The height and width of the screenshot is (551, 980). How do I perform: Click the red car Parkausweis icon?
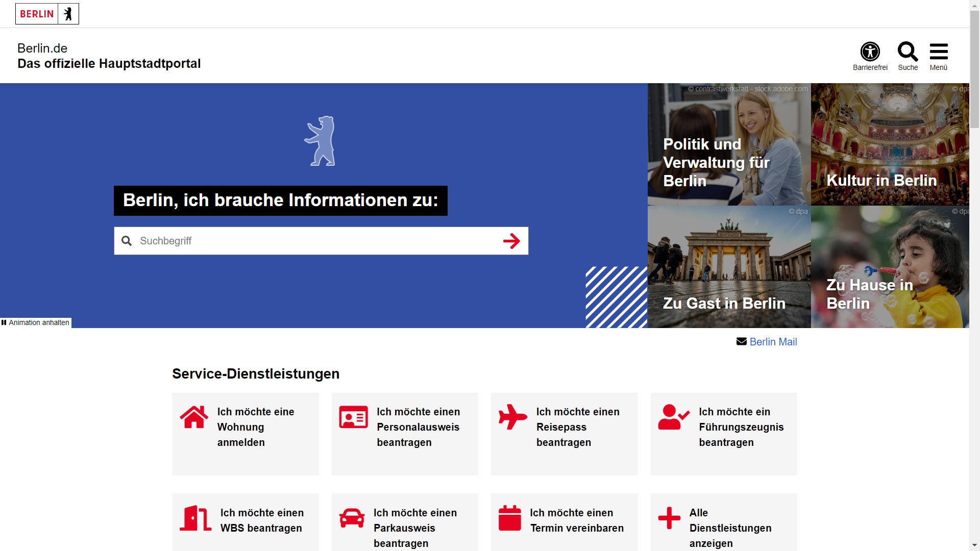(x=352, y=518)
